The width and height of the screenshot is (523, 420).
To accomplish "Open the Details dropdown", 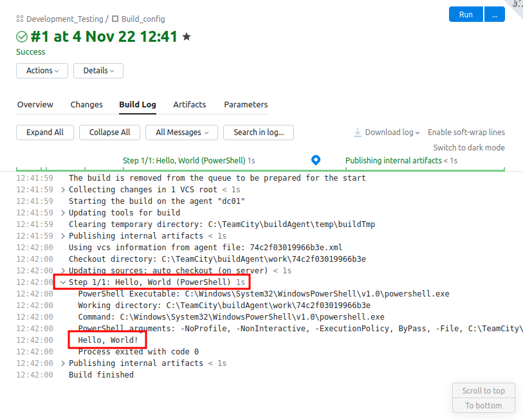I will pyautogui.click(x=98, y=71).
